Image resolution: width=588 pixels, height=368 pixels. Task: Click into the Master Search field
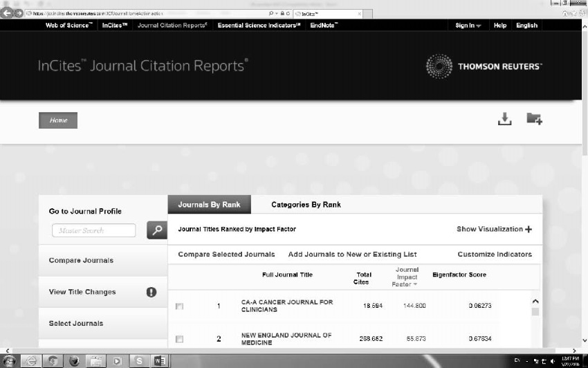click(94, 230)
